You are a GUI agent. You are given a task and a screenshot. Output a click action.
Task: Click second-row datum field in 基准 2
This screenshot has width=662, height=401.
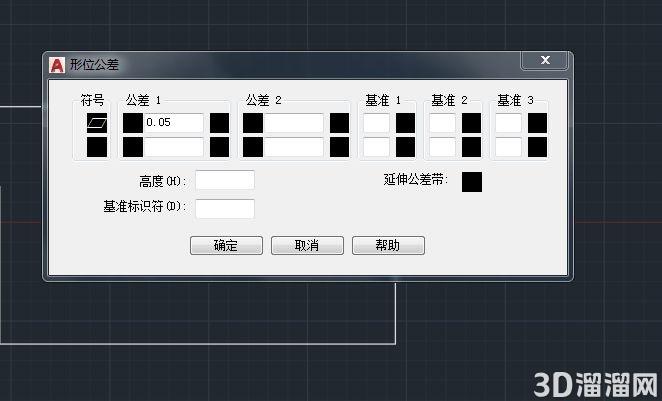(442, 147)
